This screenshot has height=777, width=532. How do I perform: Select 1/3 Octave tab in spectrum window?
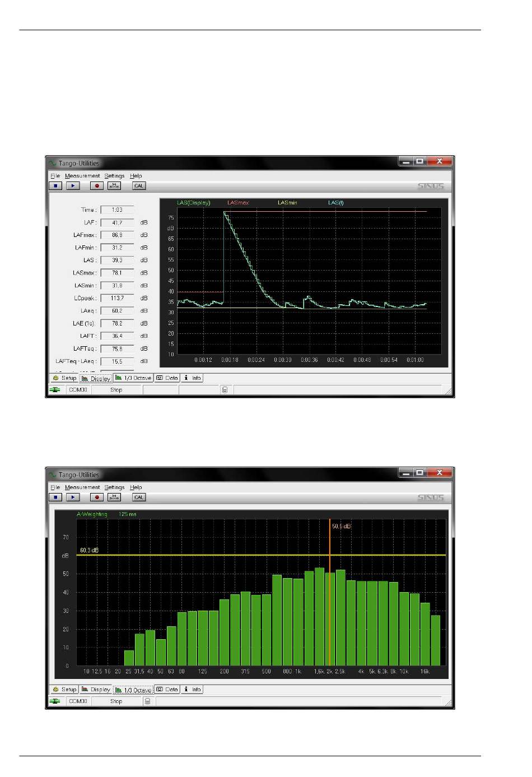[x=133, y=690]
